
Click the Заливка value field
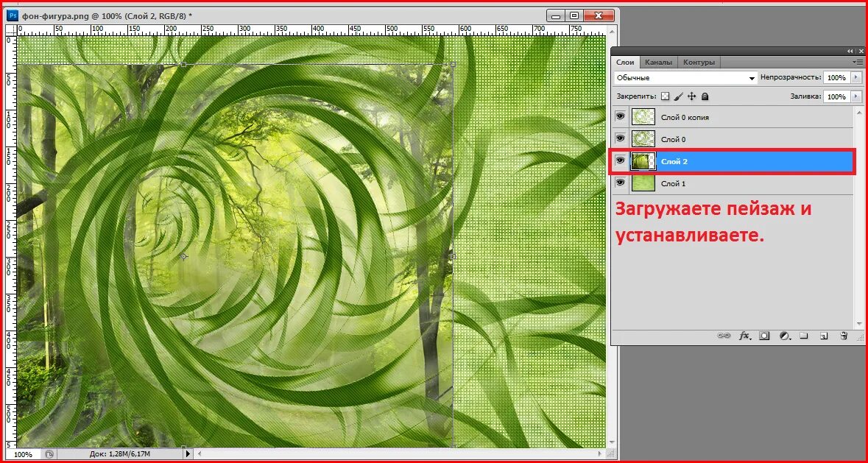click(836, 96)
